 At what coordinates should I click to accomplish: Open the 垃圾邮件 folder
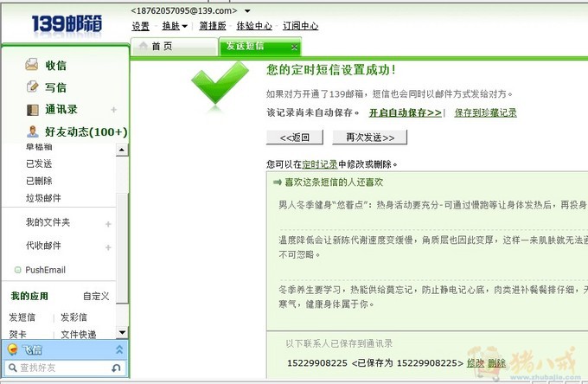point(43,198)
